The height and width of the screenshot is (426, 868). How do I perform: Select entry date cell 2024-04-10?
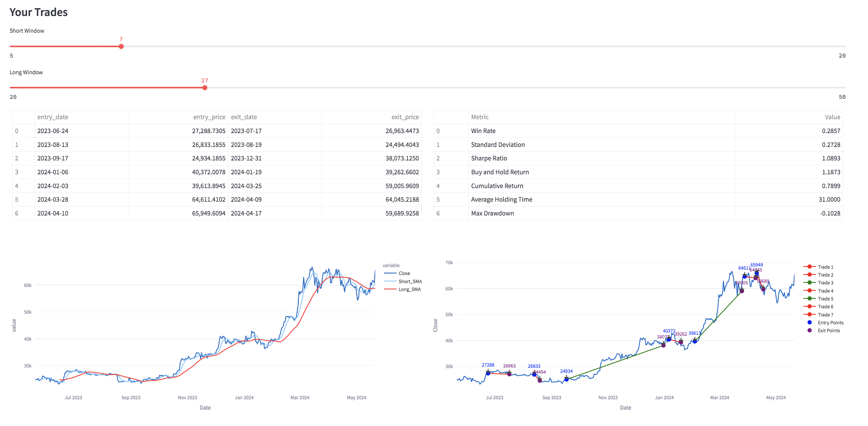point(81,213)
